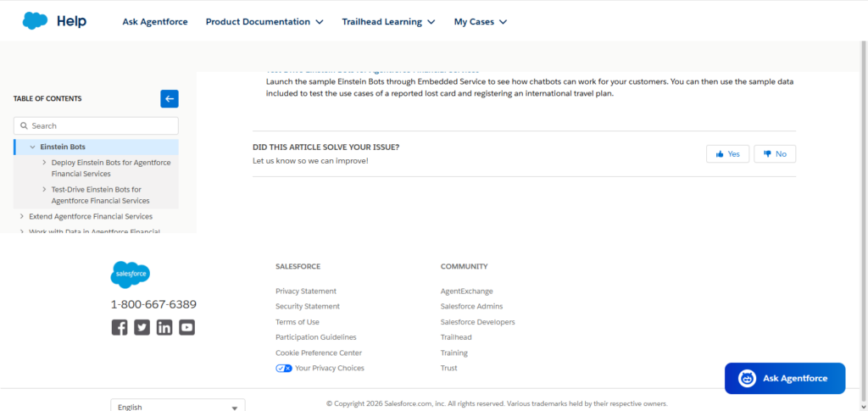Collapse table of contents with arrow button
This screenshot has height=411, width=868.
(170, 99)
